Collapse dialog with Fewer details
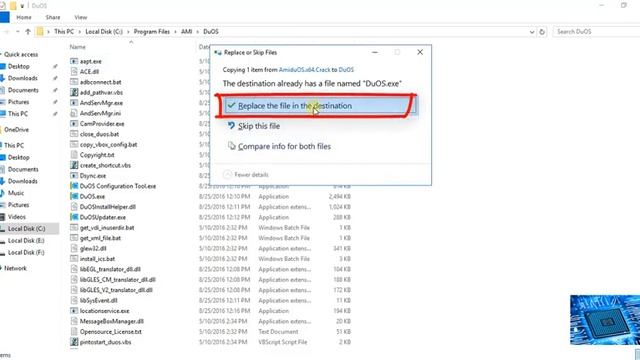Image resolution: width=640 pixels, height=360 pixels. coord(246,175)
